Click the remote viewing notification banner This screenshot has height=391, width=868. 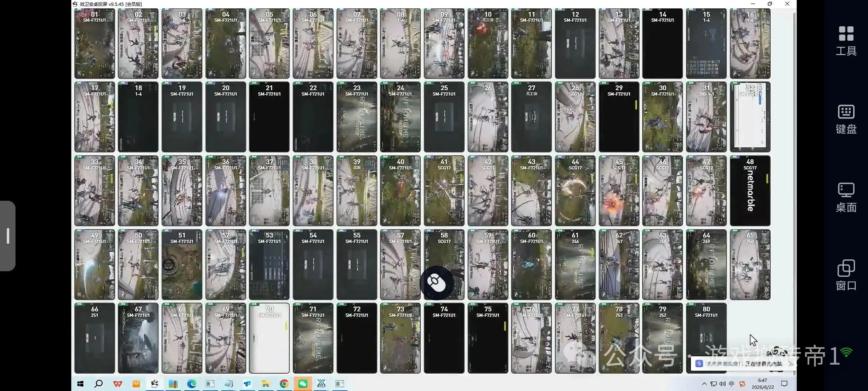pos(743,364)
